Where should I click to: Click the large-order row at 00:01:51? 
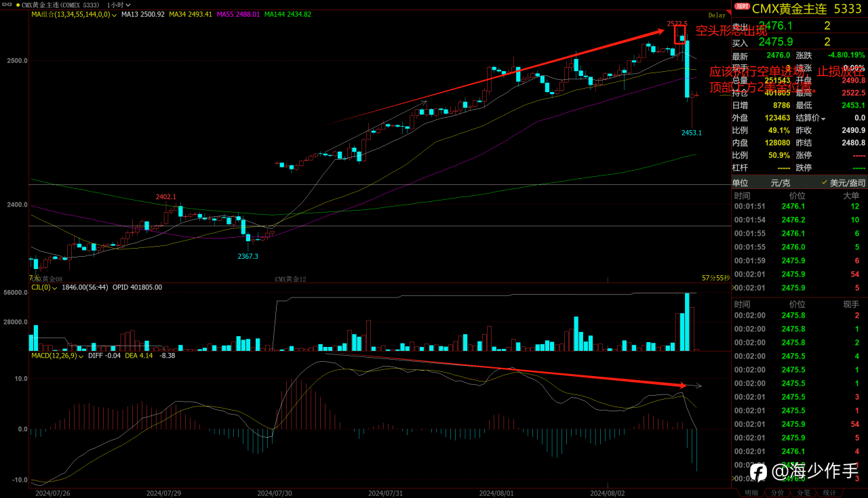(800, 206)
